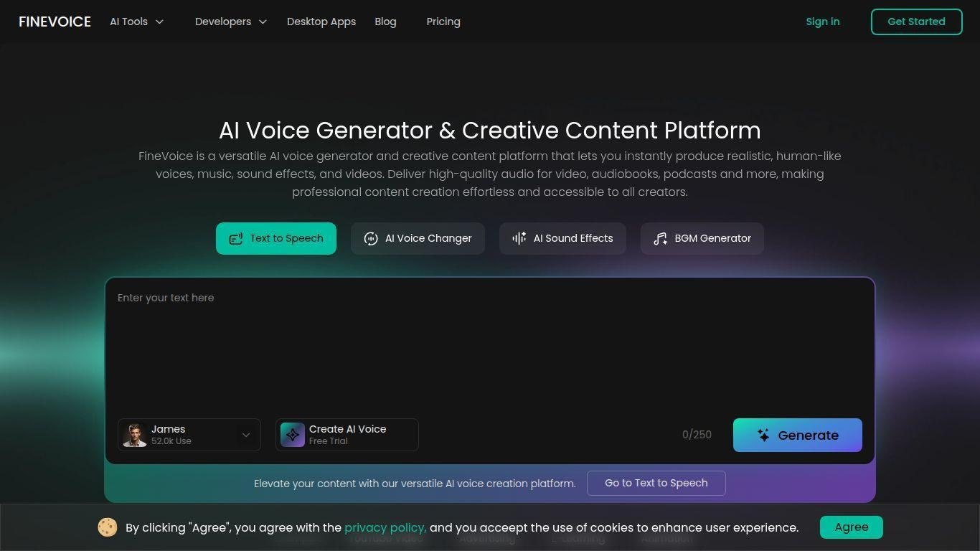Click the Create AI Voice sparkle icon
This screenshot has width=980, height=551.
pos(293,435)
